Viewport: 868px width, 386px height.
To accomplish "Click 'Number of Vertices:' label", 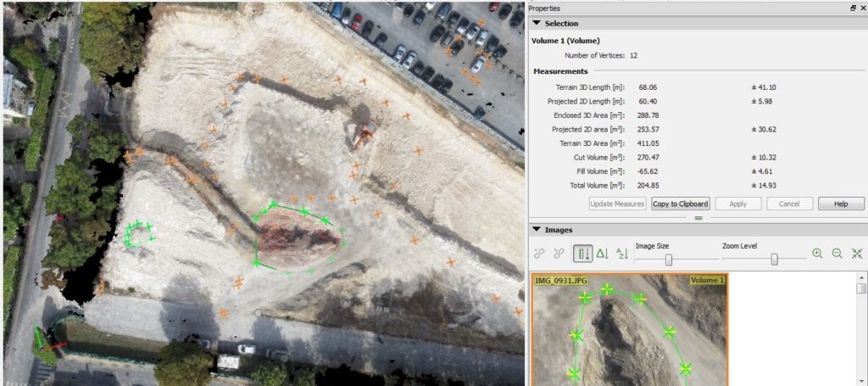I will tap(594, 55).
